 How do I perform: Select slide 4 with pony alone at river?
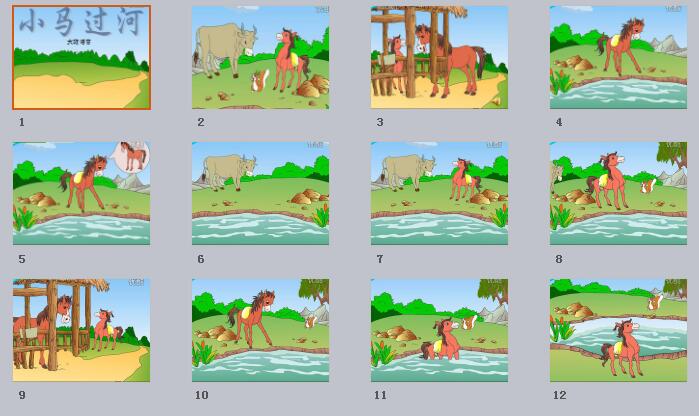tap(618, 58)
